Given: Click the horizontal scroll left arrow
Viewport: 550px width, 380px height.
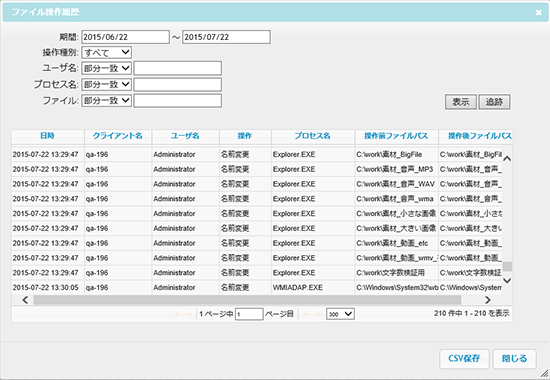Looking at the screenshot, I should 25,300.
